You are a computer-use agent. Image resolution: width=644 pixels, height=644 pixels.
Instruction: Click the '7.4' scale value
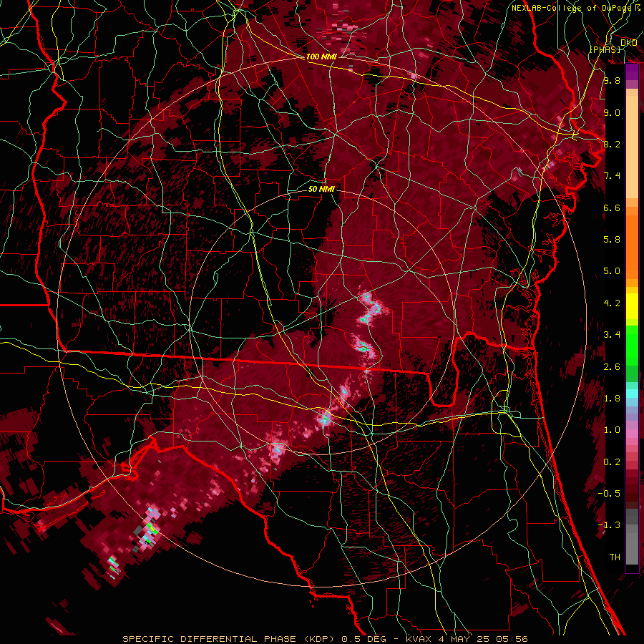[612, 176]
